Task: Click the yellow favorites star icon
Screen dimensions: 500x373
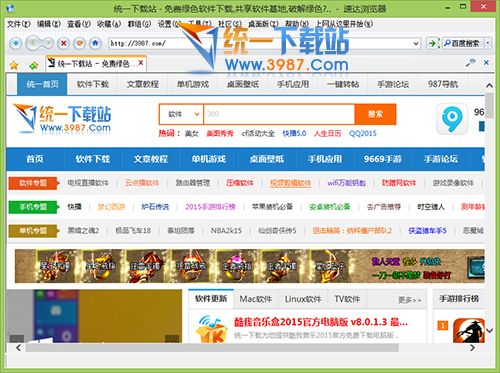Action: [x=14, y=65]
